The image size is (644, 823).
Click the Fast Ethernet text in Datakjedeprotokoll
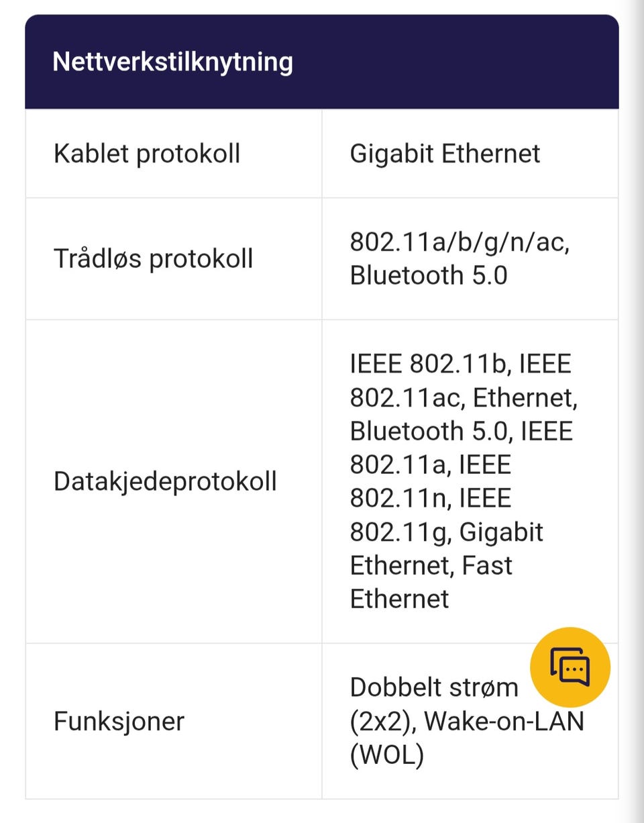click(x=431, y=581)
